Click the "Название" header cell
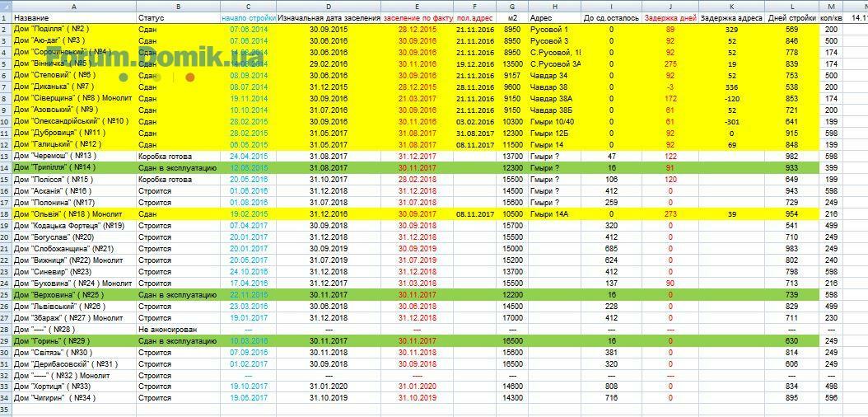Screen dimensions: 868x417 [x=74, y=18]
